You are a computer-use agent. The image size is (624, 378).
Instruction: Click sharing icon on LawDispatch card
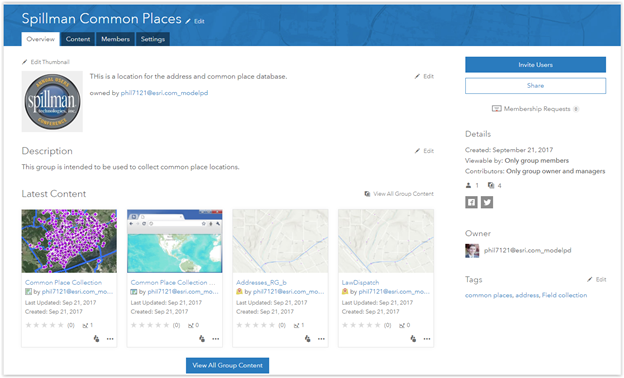[413, 339]
